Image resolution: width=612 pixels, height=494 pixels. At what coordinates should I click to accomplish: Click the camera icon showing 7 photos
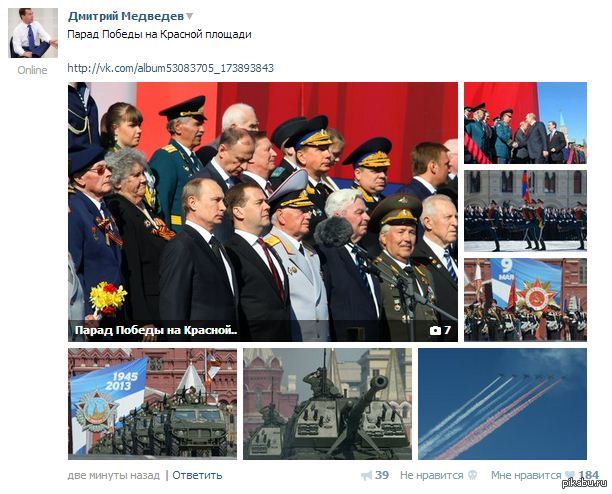[x=435, y=331]
